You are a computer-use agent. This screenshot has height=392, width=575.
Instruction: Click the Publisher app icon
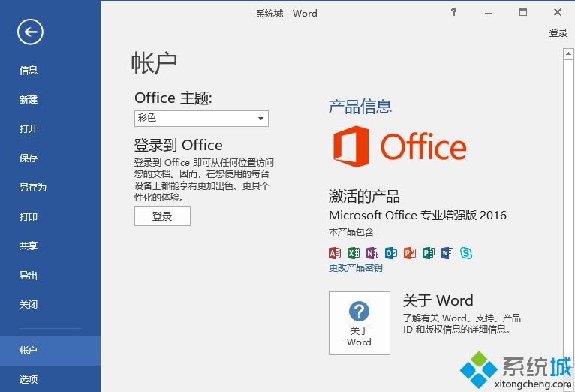[429, 252]
